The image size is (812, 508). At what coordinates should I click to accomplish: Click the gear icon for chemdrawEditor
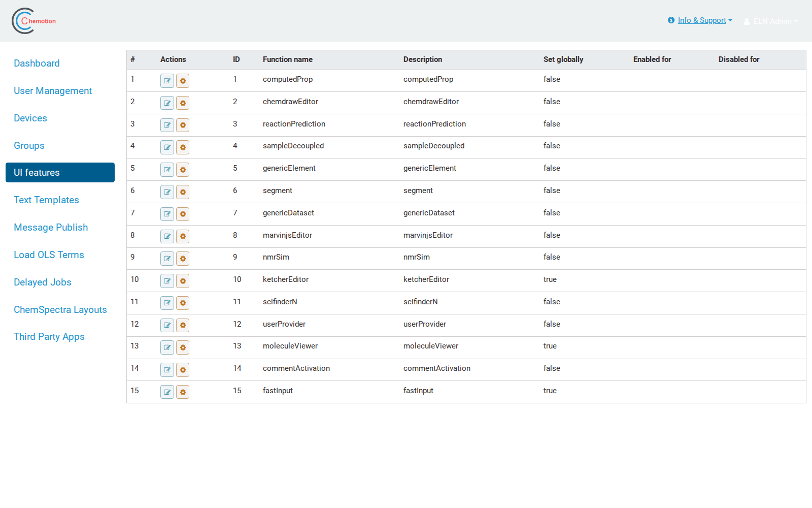click(x=183, y=103)
